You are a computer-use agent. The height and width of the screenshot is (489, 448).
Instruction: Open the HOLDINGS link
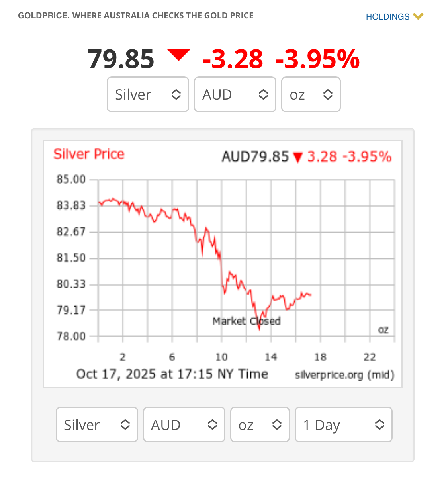click(x=387, y=17)
